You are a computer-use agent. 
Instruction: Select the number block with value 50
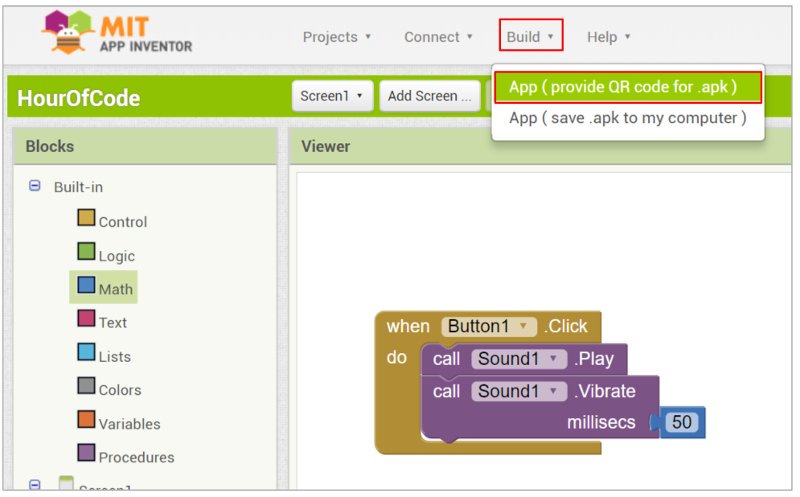682,422
